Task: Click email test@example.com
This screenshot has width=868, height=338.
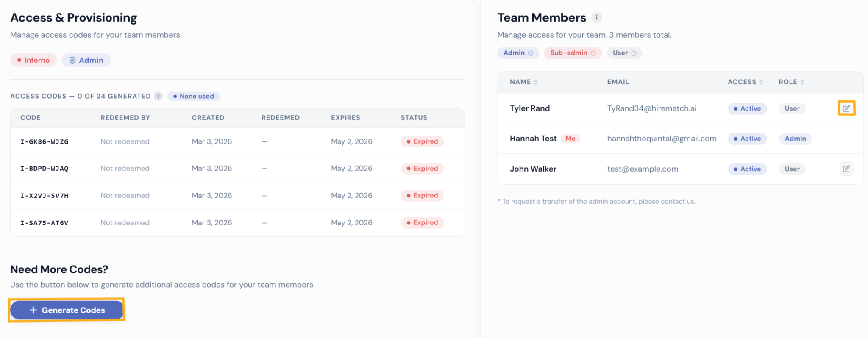Action: click(643, 169)
